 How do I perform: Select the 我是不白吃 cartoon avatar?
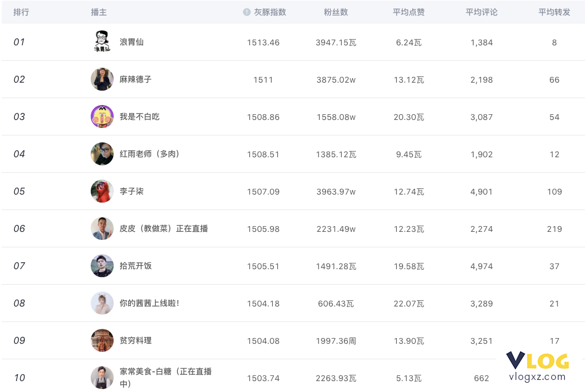tap(102, 117)
